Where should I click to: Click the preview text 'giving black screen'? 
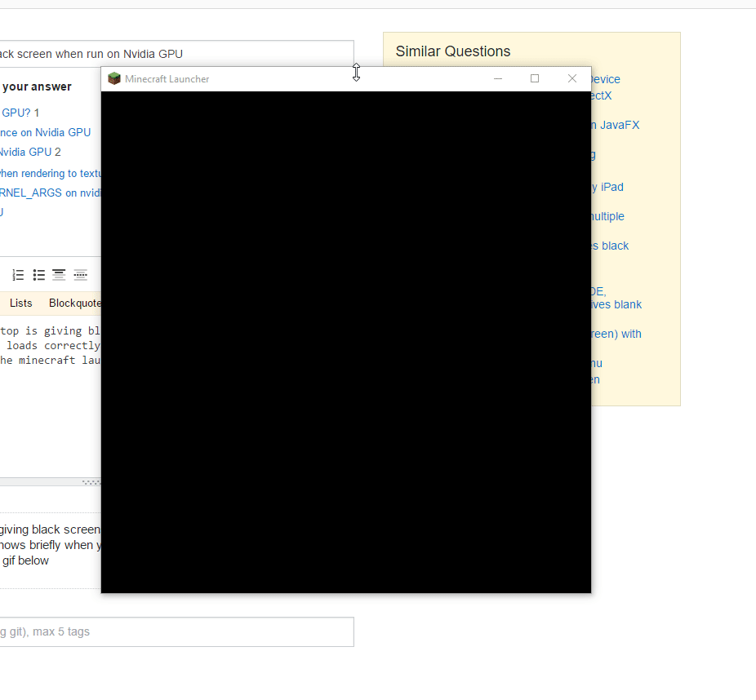(x=50, y=529)
